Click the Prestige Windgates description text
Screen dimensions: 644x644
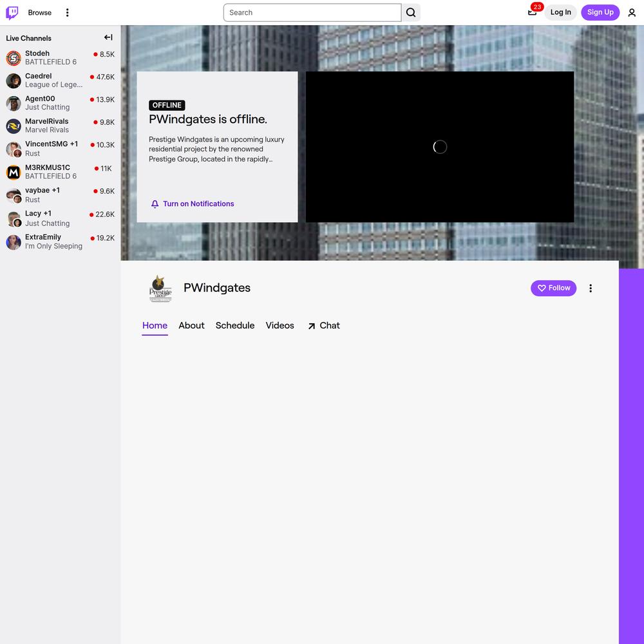pyautogui.click(x=216, y=149)
